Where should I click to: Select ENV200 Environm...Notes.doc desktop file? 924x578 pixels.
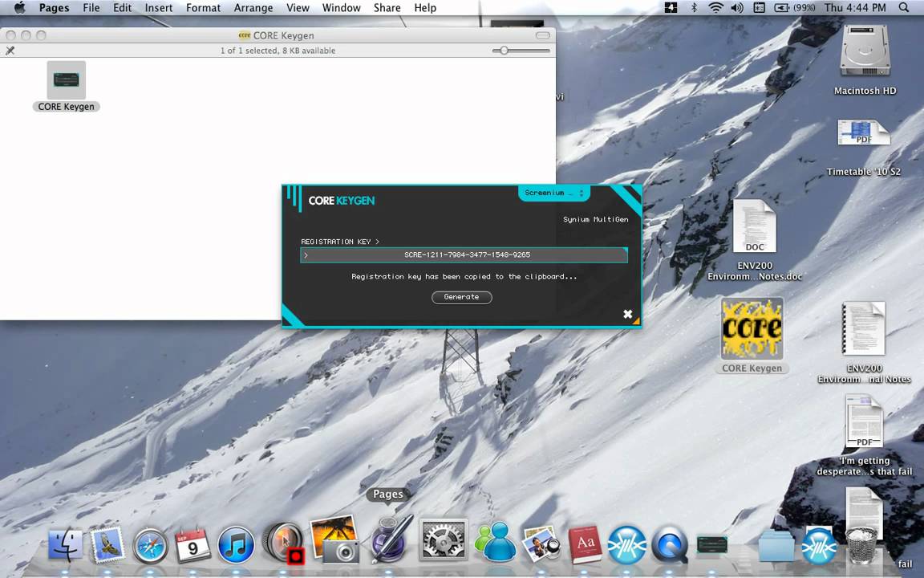[x=754, y=240]
